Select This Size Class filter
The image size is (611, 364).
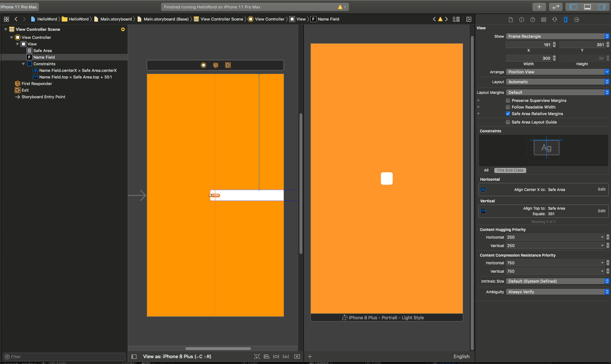pos(510,170)
